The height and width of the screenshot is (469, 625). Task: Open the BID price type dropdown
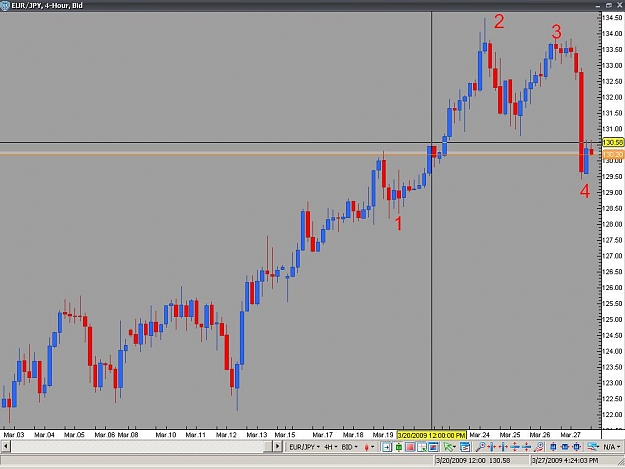pyautogui.click(x=350, y=447)
